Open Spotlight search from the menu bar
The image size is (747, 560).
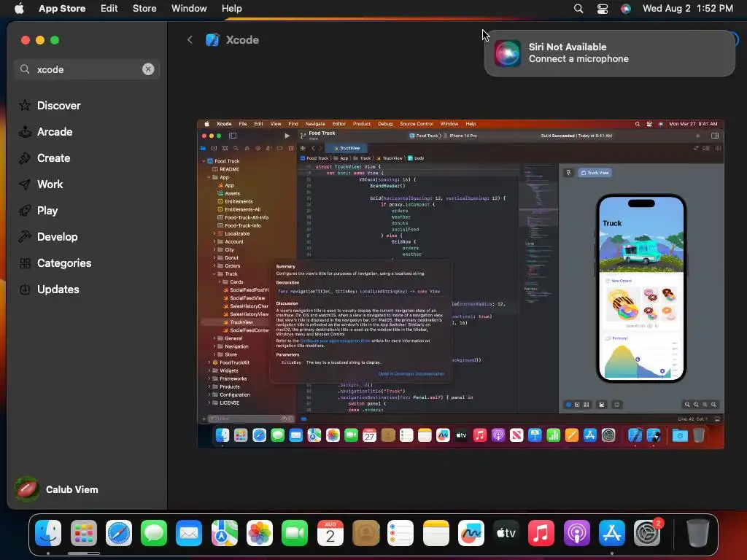coord(578,8)
